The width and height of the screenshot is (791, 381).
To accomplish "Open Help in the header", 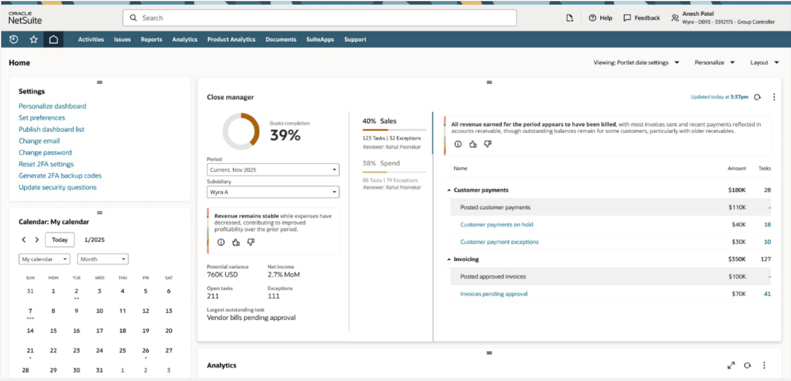I will point(600,18).
